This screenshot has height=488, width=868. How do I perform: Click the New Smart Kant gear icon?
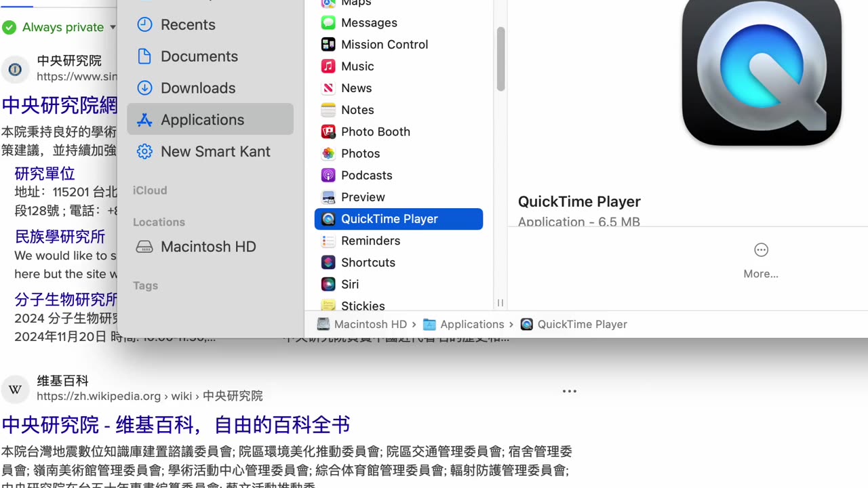click(144, 152)
